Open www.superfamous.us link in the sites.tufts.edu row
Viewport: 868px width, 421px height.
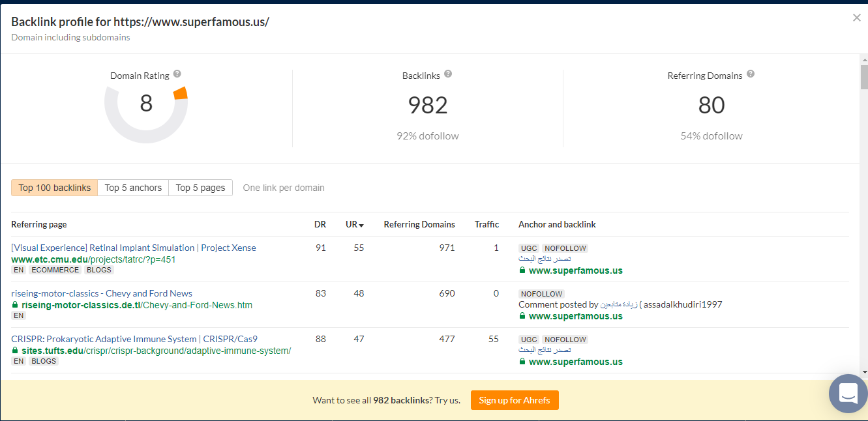click(575, 362)
